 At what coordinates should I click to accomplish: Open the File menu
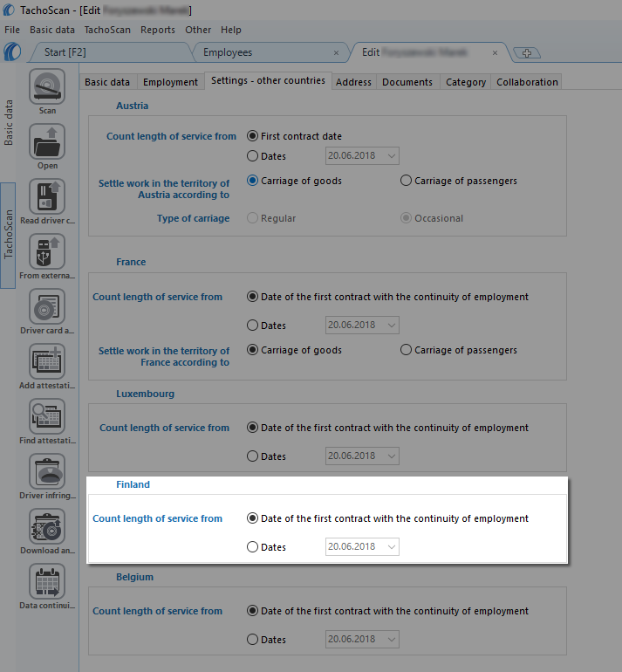tap(12, 30)
